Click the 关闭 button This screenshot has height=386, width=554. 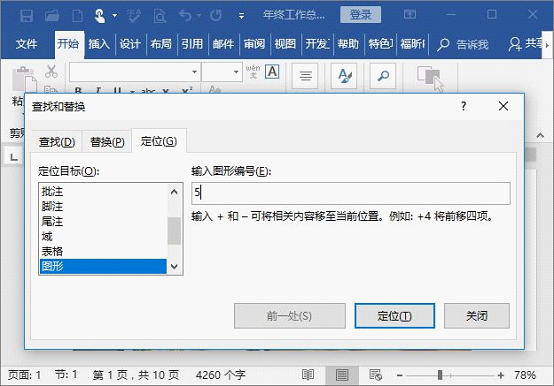click(477, 316)
